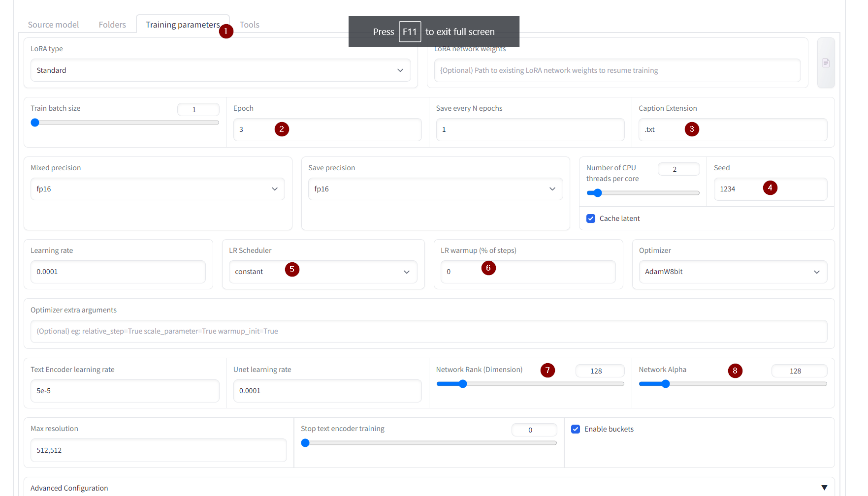Click the Unet learning rate field
The width and height of the screenshot is (868, 496).
click(327, 391)
